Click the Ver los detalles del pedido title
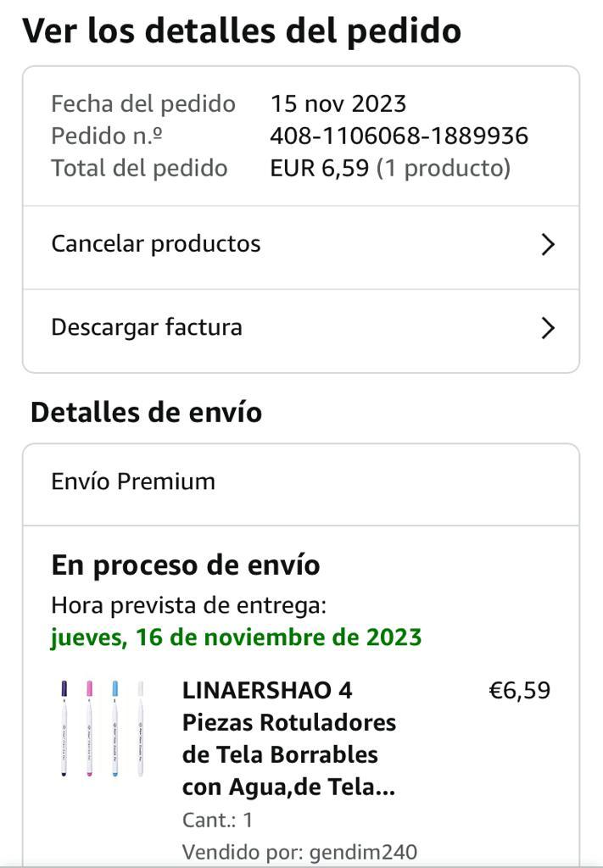This screenshot has height=868, width=603. [x=242, y=31]
